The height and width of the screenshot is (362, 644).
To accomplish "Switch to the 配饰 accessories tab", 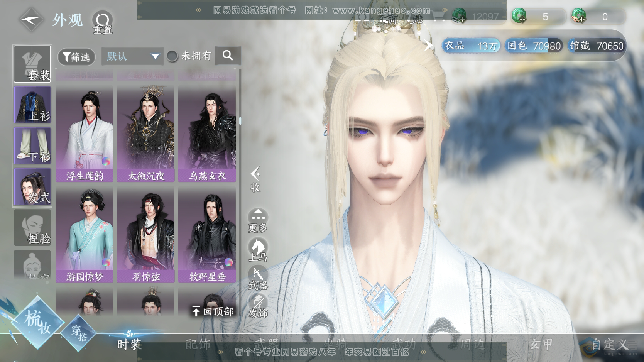I will click(198, 343).
